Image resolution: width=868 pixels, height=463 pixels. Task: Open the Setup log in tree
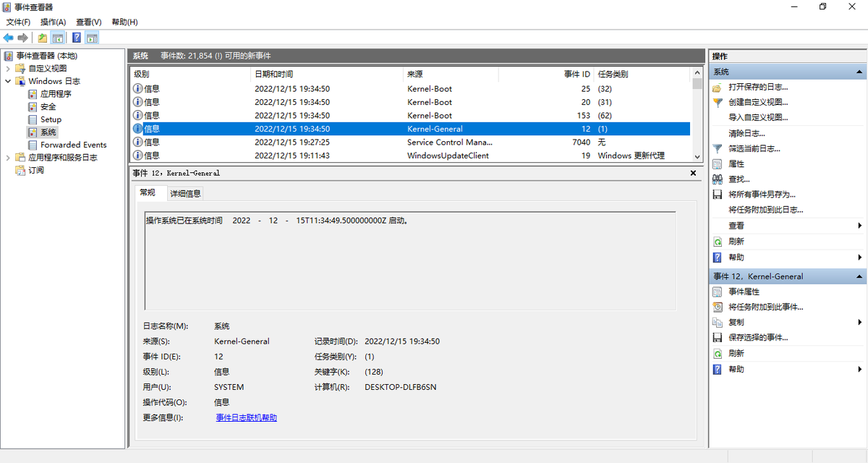coord(51,119)
